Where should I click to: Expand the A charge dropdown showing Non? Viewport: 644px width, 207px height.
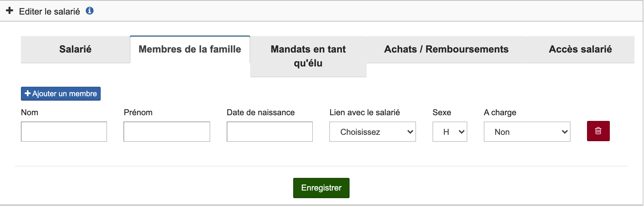click(527, 132)
